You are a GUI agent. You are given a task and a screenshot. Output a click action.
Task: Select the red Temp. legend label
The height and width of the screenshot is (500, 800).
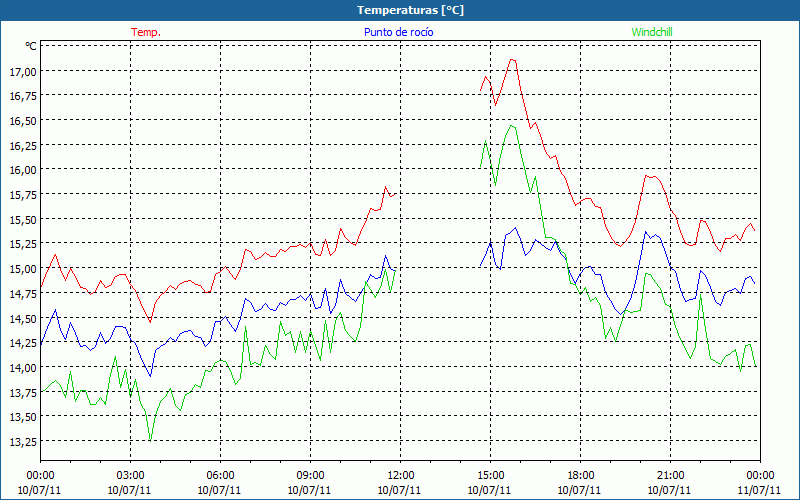[146, 32]
